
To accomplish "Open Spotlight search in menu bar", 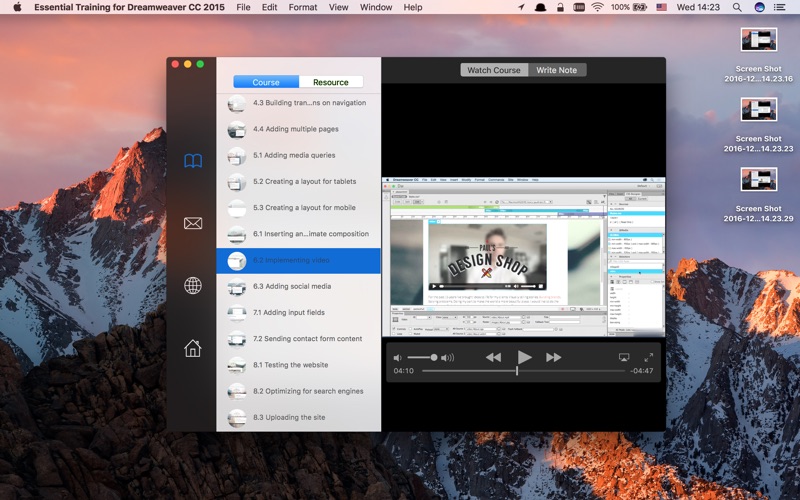I will pyautogui.click(x=737, y=7).
